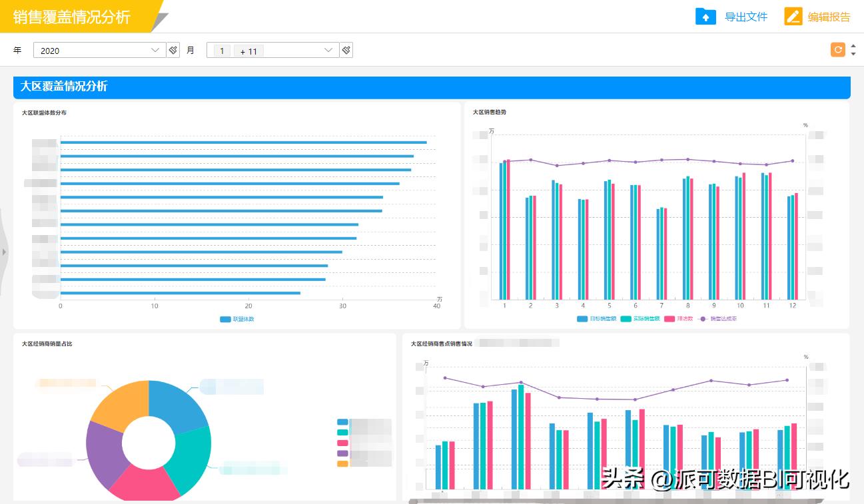Expand the month selection dropdown
This screenshot has width=864, height=504.
328,49
